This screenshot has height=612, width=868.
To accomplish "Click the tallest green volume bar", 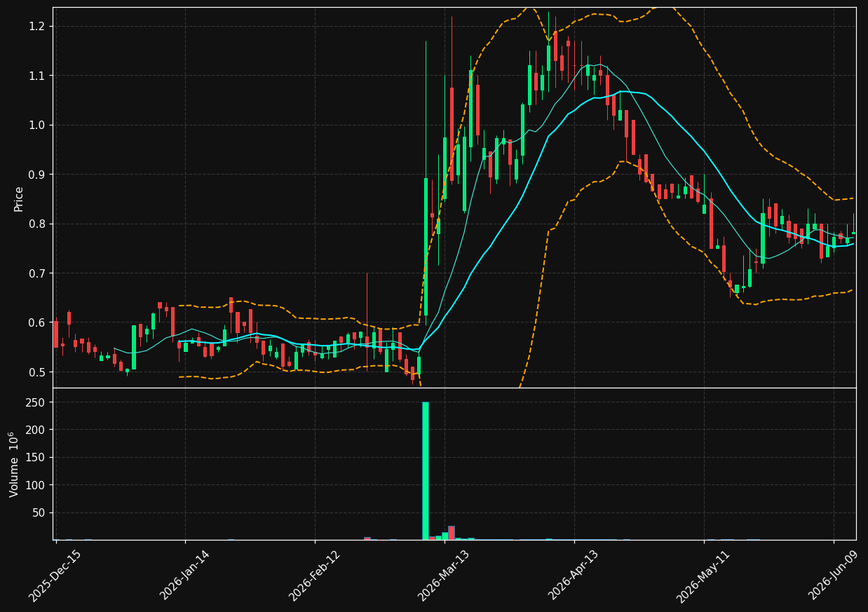I will click(426, 470).
